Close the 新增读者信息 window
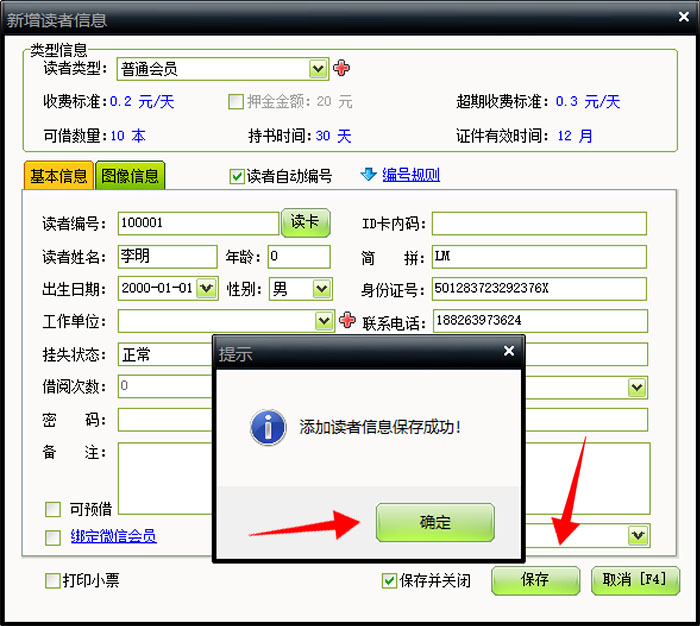Screen dimensions: 700x626 click(x=683, y=17)
